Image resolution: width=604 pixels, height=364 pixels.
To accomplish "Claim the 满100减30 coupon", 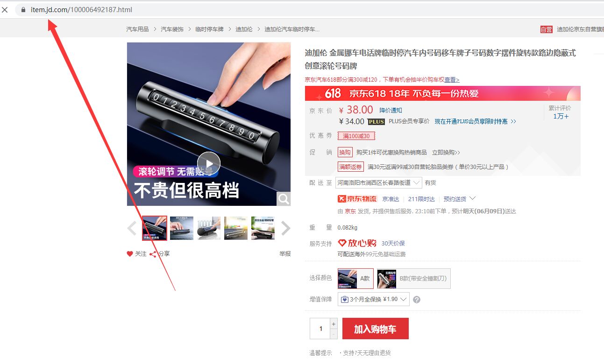I will [x=356, y=136].
